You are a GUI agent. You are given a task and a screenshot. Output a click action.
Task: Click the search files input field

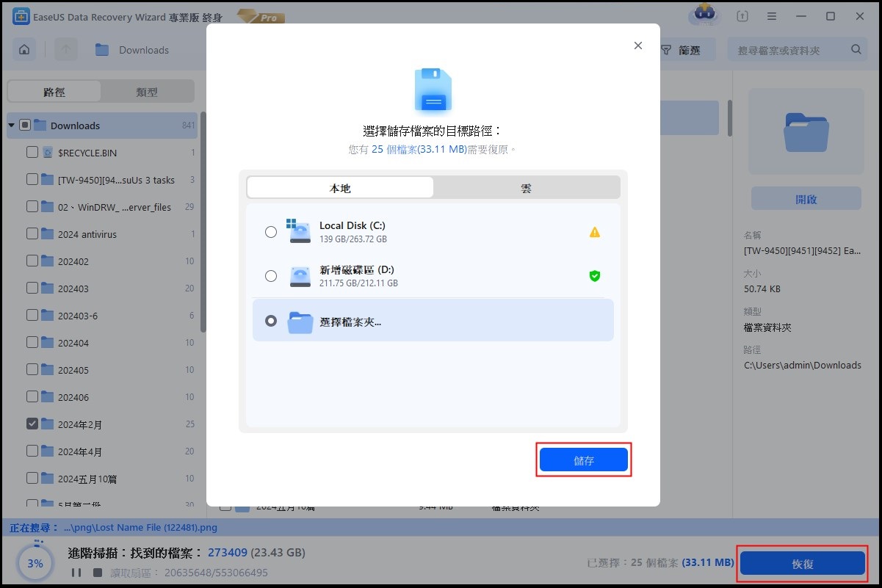(786, 51)
